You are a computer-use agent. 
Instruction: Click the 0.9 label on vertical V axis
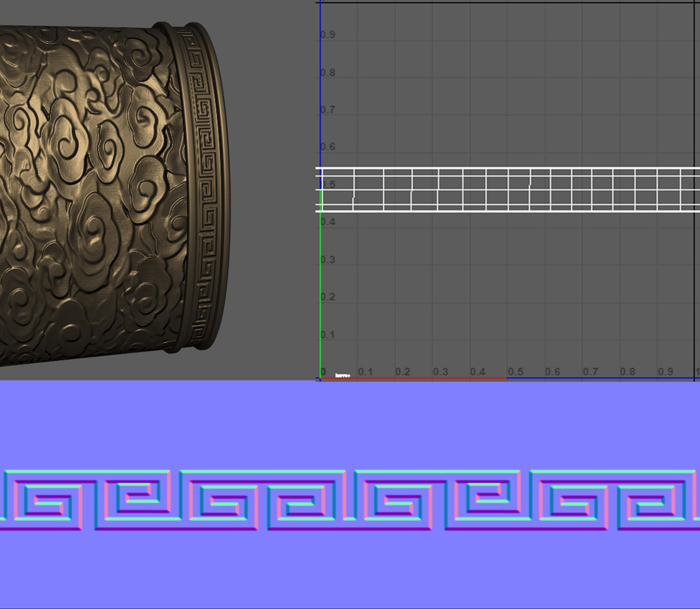[x=328, y=35]
